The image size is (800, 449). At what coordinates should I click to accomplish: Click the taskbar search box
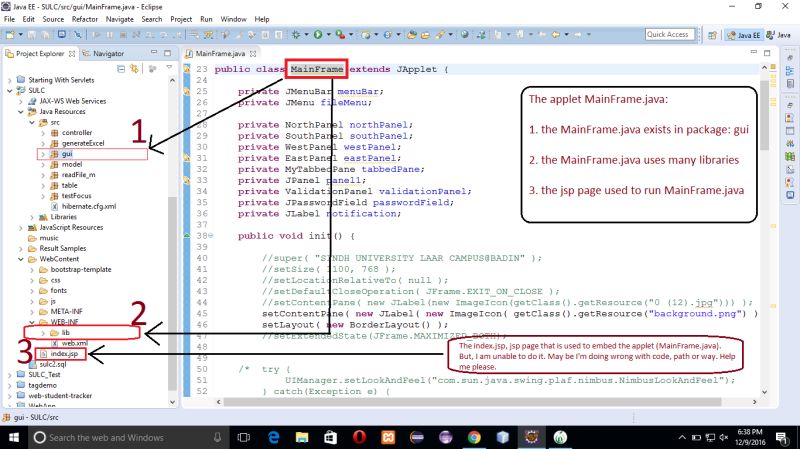128,437
